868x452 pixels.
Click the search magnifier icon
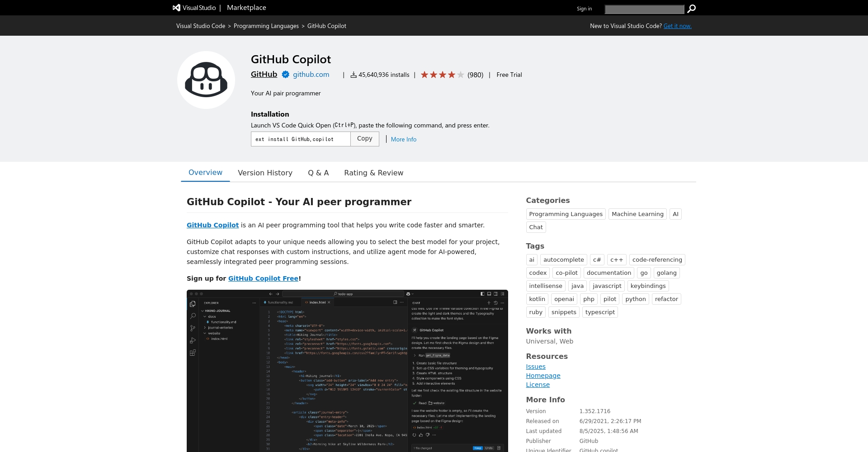coord(691,9)
